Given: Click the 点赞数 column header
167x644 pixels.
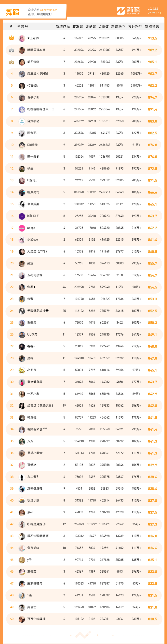Looking at the screenshot, I should point(103,26).
